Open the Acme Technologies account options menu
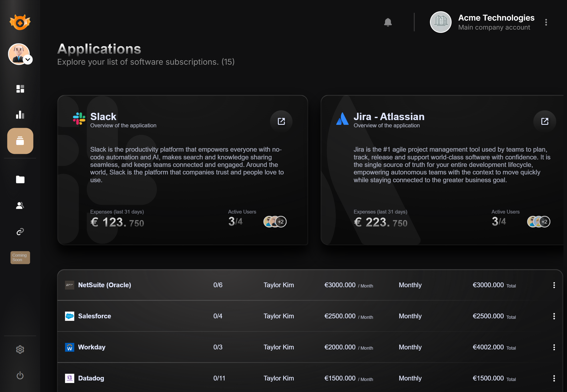Screen dimensions: 567x392 point(546,22)
